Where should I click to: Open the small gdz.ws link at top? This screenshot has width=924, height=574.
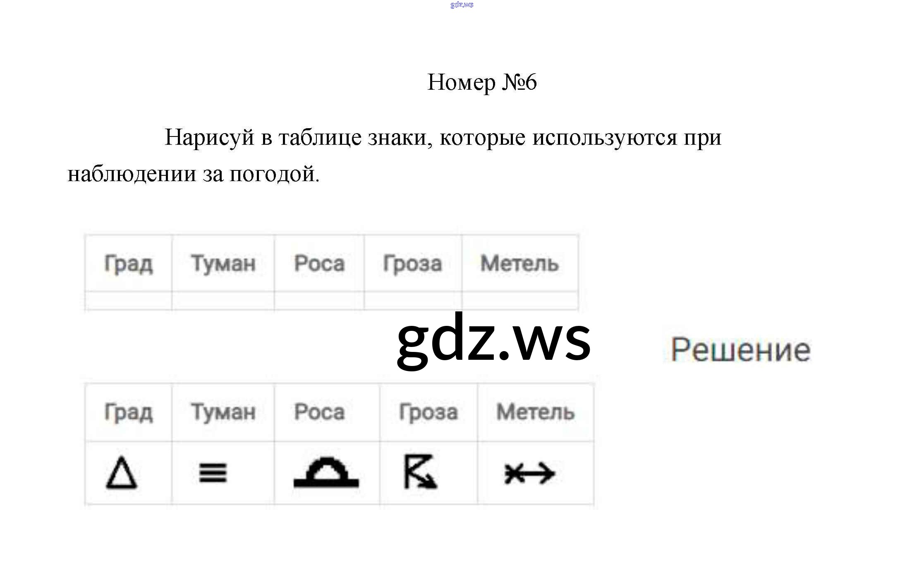pos(462,5)
